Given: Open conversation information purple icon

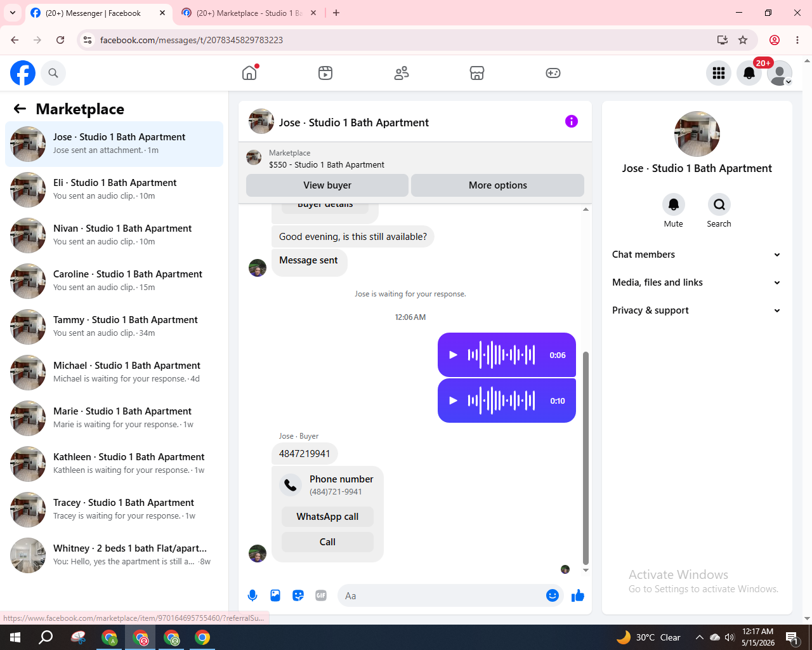Looking at the screenshot, I should click(572, 121).
